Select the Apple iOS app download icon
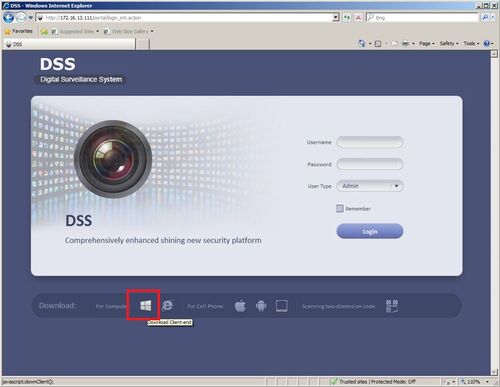 click(x=240, y=306)
